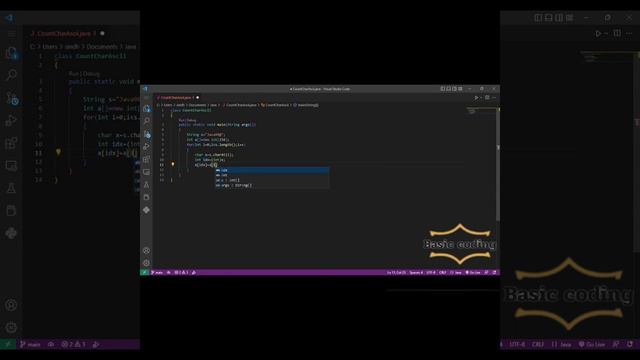Click the Documents breadcrumb segment

tap(197, 105)
